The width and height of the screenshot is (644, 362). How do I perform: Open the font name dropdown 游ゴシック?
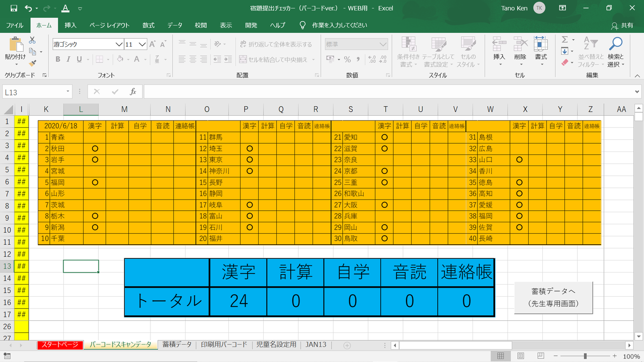pos(119,44)
